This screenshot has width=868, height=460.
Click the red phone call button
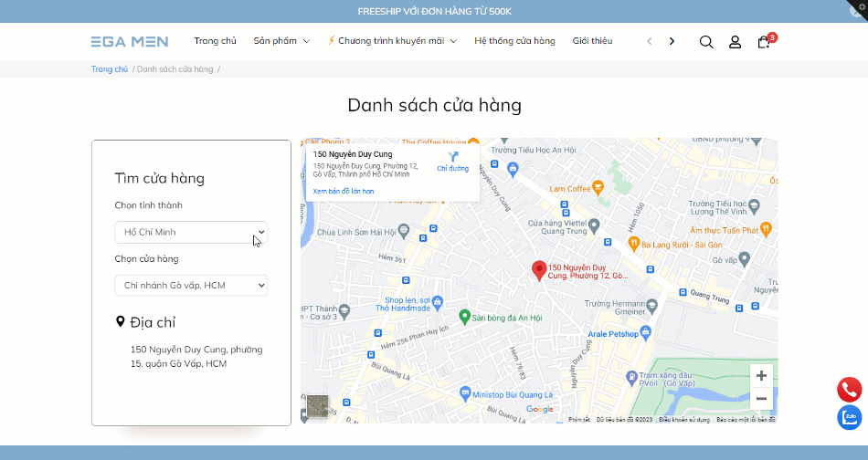point(850,390)
